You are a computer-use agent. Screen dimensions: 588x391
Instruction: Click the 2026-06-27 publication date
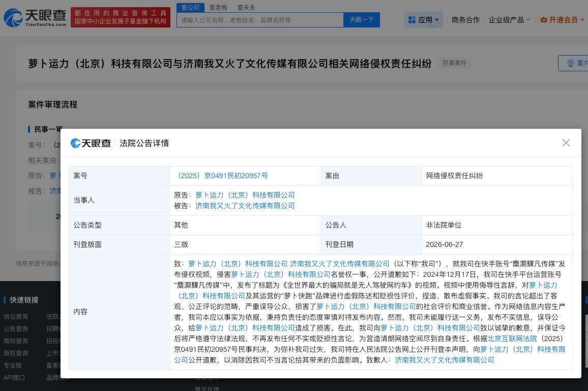point(445,245)
